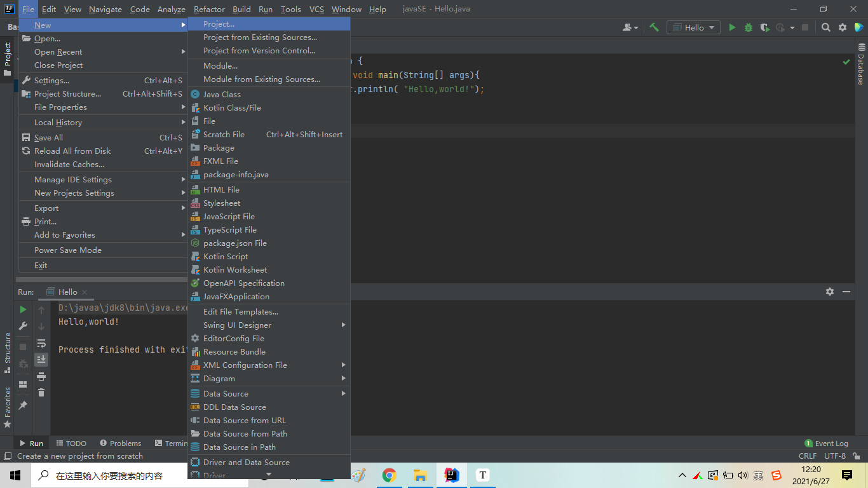Open Search Everywhere magnifier icon
868x488 pixels.
coord(826,27)
